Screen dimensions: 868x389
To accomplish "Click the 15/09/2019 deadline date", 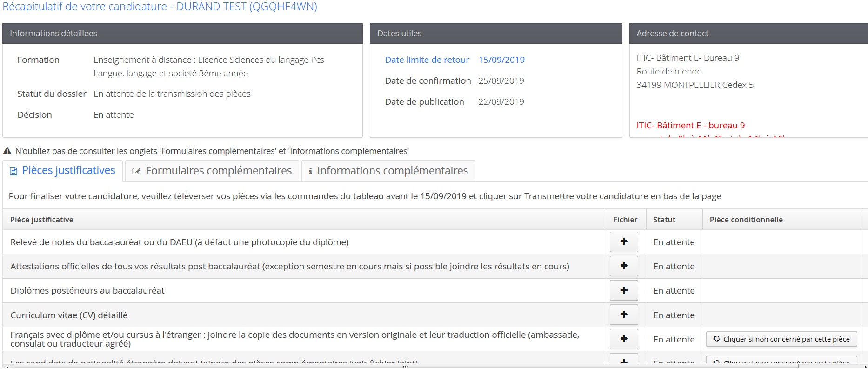I will coord(501,60).
